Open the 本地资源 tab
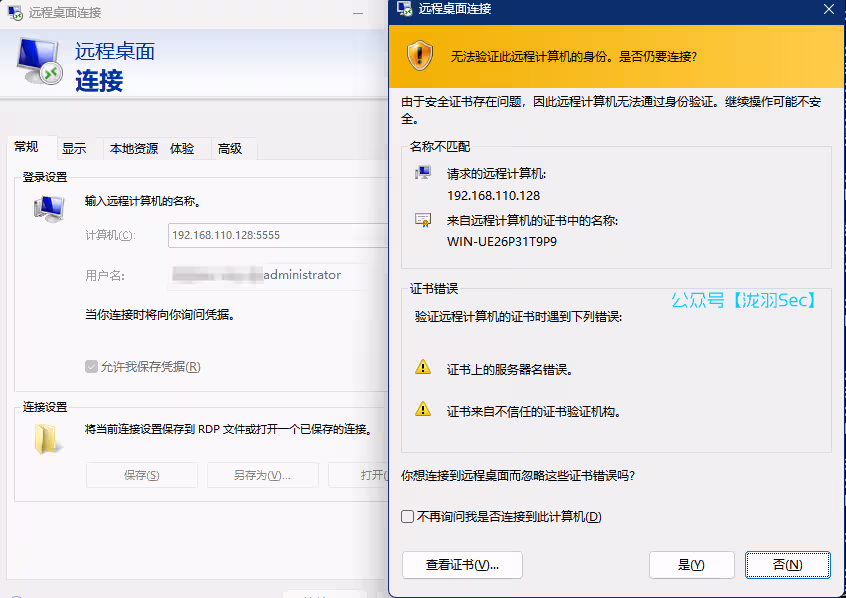Viewport: 846px width, 598px height. click(133, 149)
